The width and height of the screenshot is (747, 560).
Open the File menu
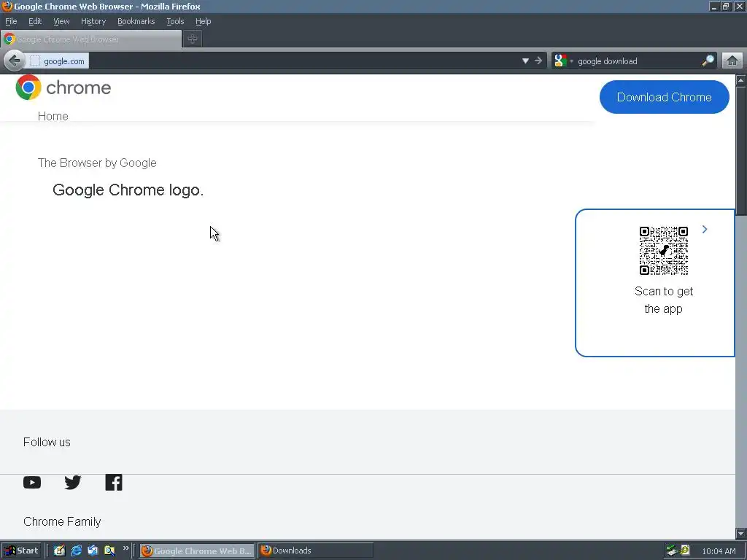[11, 21]
